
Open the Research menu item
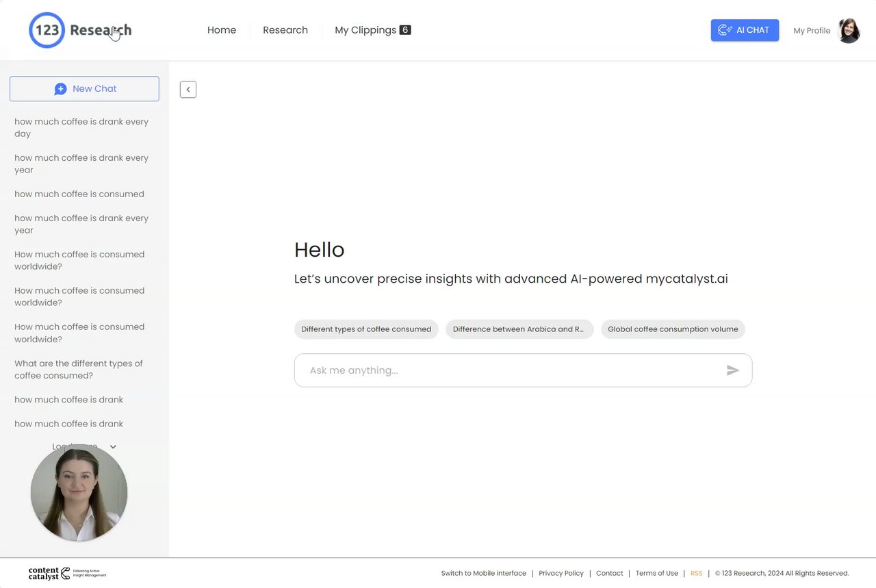point(285,30)
